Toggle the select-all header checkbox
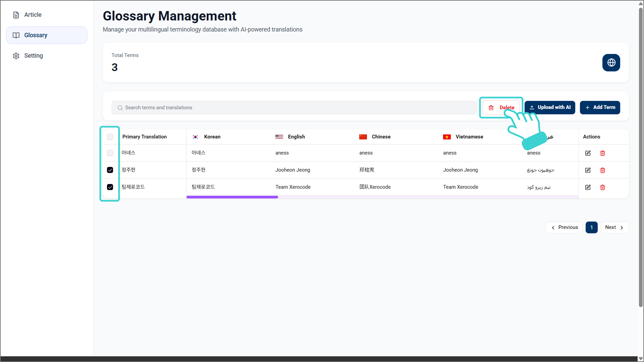This screenshot has width=644, height=362. (x=110, y=137)
